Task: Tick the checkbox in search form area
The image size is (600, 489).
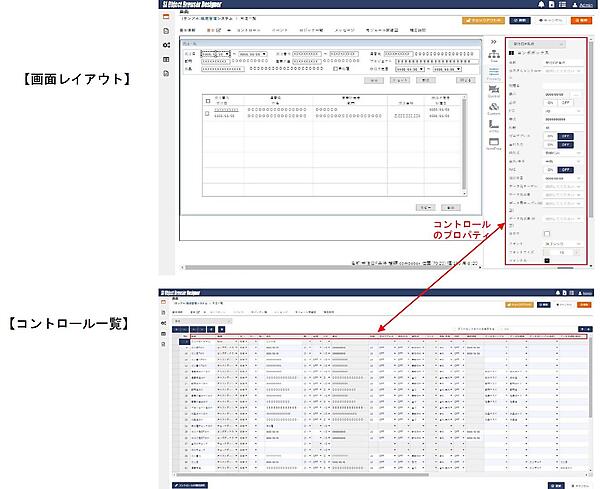Action: point(335,69)
